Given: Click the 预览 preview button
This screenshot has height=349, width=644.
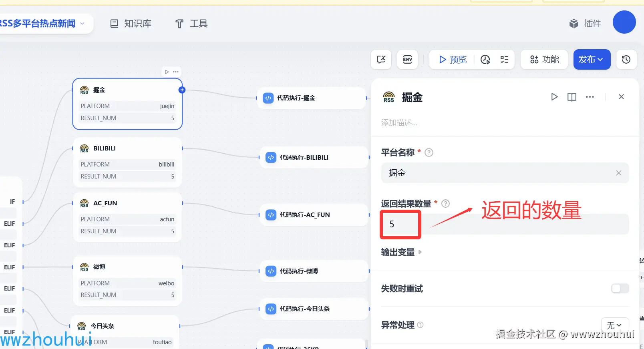Looking at the screenshot, I should coord(453,60).
